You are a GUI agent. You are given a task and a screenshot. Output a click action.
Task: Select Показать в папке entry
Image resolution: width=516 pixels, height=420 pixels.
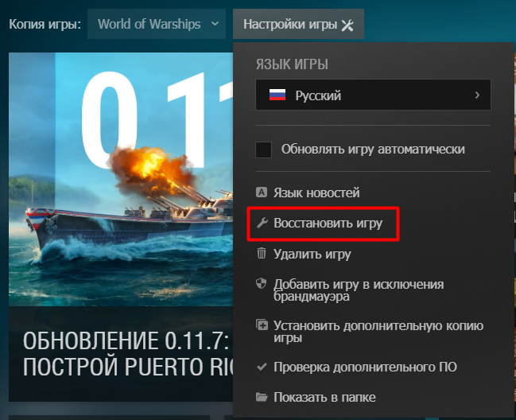click(316, 397)
